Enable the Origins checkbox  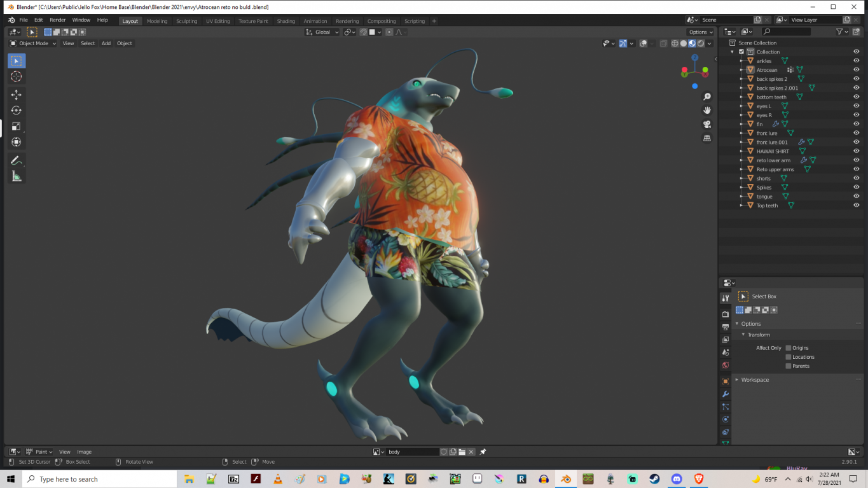tap(789, 348)
